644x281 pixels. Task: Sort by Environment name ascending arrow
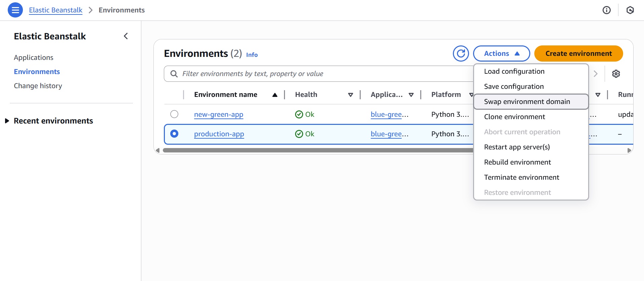click(x=275, y=95)
